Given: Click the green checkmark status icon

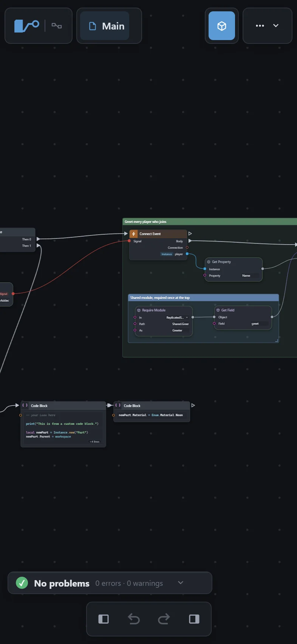Looking at the screenshot, I should [22, 583].
